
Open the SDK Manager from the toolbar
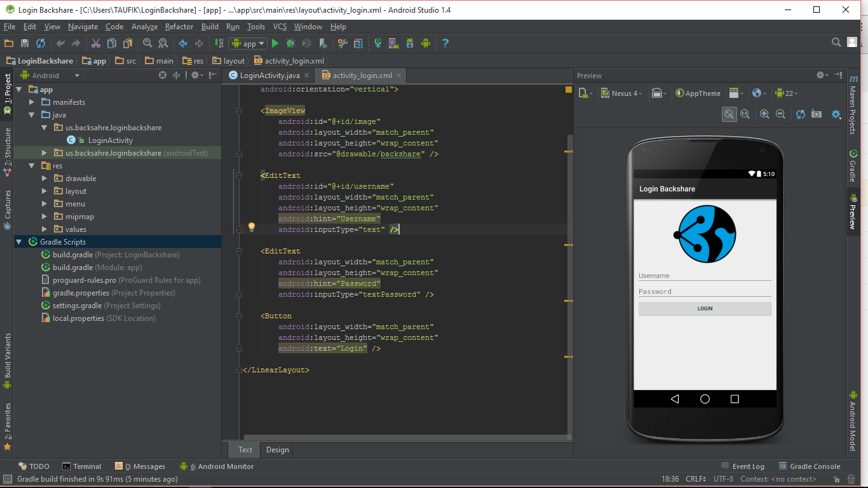[409, 43]
